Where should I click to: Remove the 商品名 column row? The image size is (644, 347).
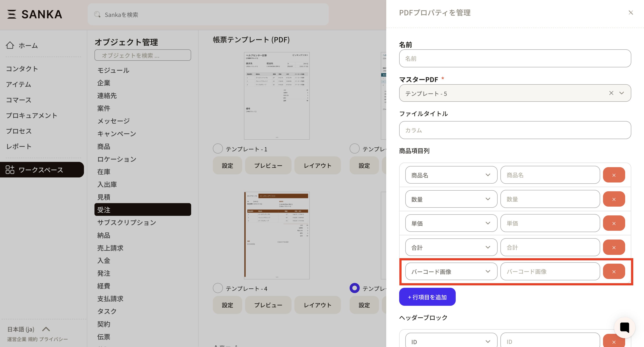614,175
